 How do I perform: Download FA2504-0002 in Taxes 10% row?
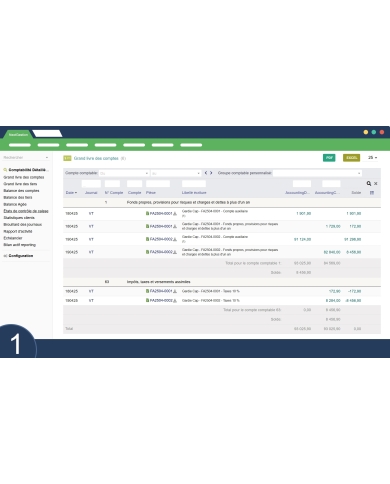pyautogui.click(x=175, y=301)
